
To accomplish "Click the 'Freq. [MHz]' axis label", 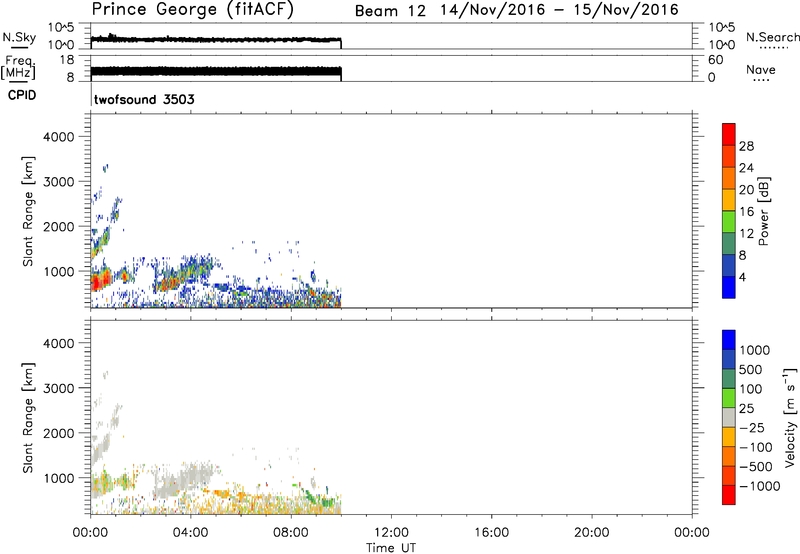I will [x=18, y=67].
